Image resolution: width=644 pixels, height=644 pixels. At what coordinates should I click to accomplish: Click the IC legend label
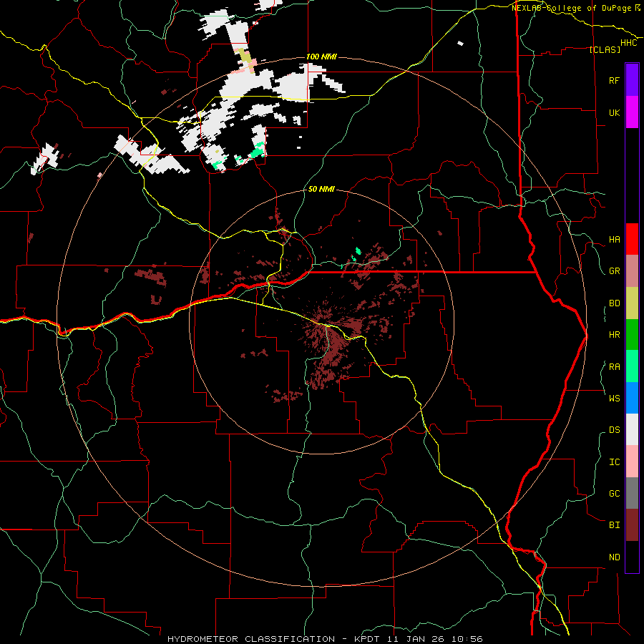point(614,462)
